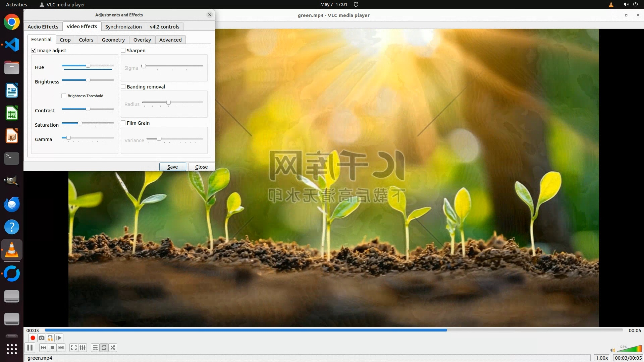The height and width of the screenshot is (362, 644).
Task: Toggle loop repeat mode
Action: (x=104, y=348)
